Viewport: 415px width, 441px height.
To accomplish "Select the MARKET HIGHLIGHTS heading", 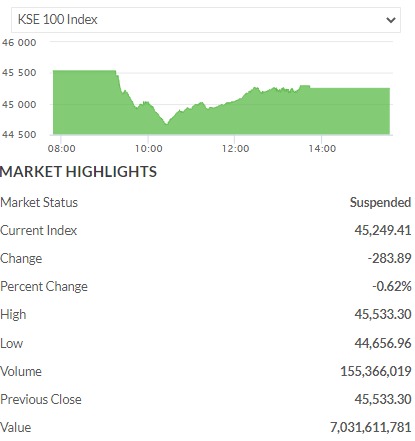I will tap(78, 172).
